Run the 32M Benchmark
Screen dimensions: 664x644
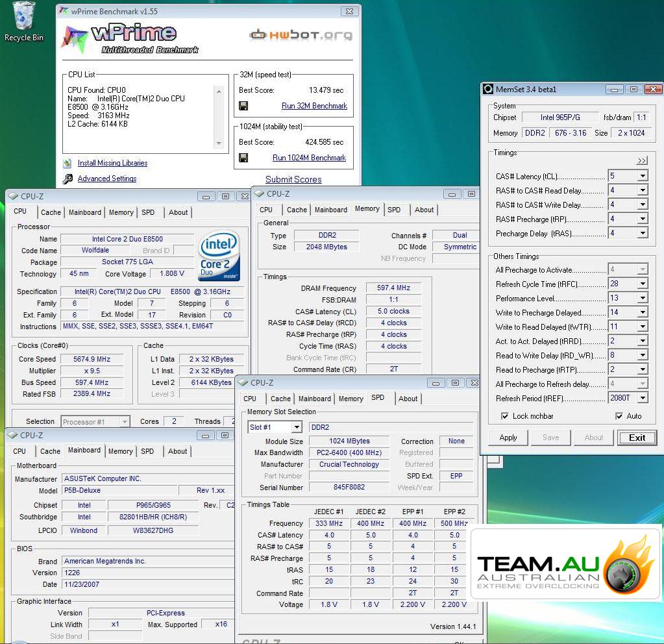pos(314,106)
